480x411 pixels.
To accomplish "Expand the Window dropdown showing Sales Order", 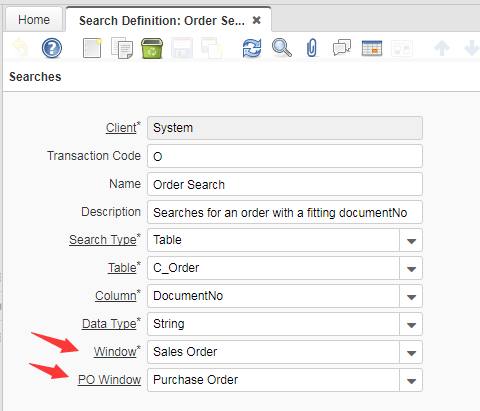I will point(411,352).
